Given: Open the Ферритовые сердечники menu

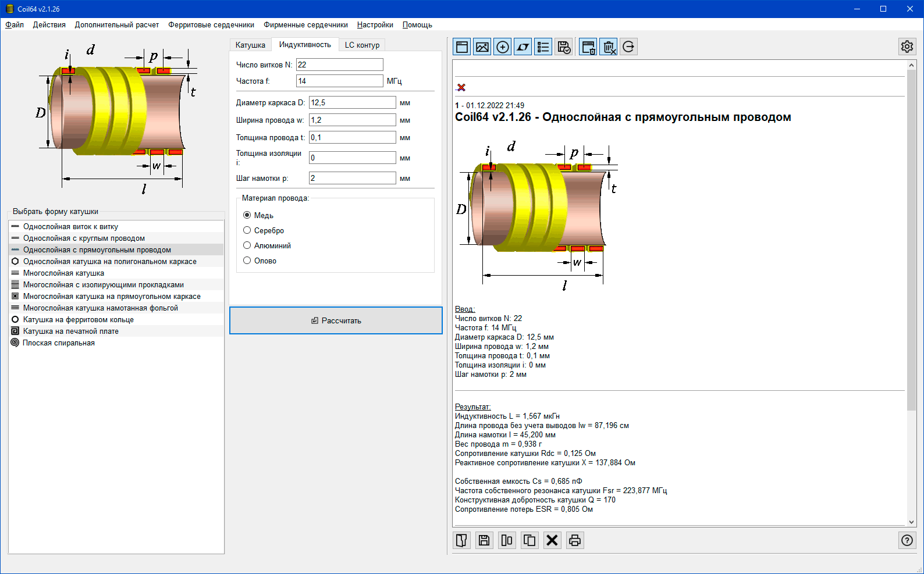Looking at the screenshot, I should pos(211,25).
